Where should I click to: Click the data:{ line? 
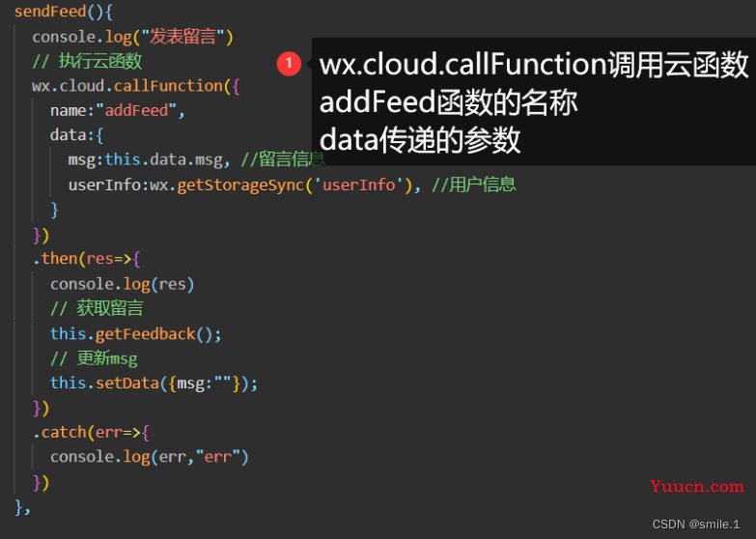click(76, 135)
